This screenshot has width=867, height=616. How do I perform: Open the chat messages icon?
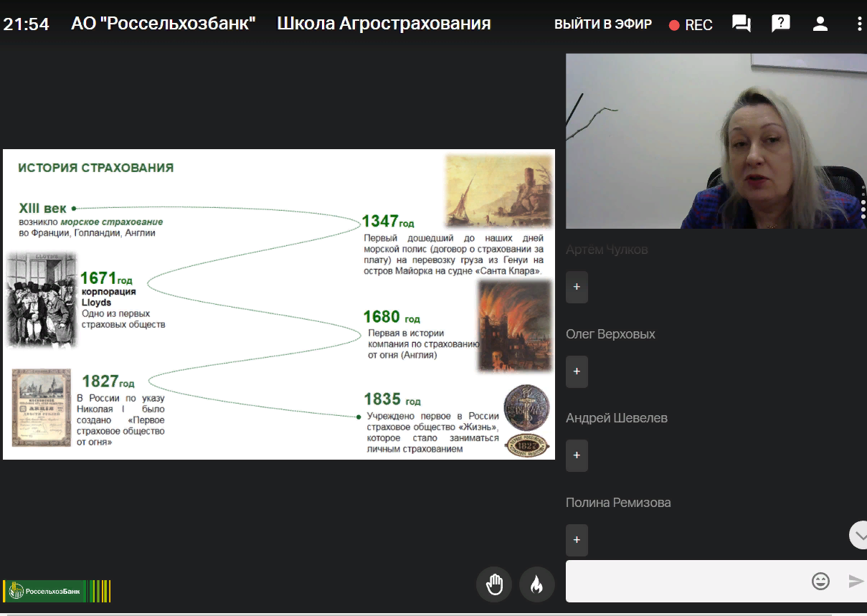pos(741,24)
